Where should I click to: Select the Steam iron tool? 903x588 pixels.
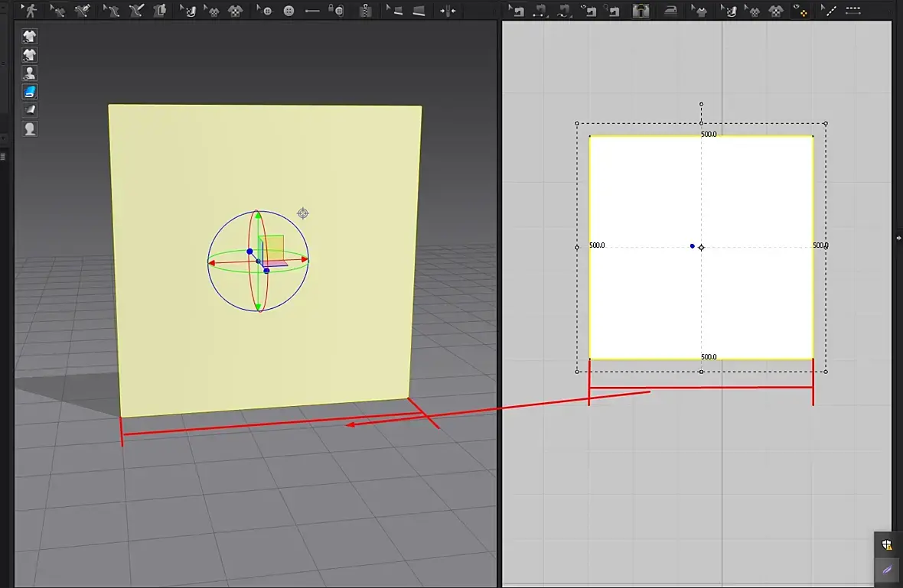670,11
